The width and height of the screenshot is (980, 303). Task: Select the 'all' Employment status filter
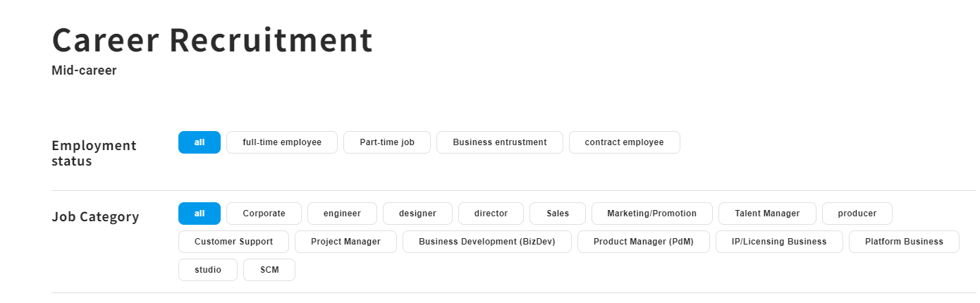coord(200,142)
